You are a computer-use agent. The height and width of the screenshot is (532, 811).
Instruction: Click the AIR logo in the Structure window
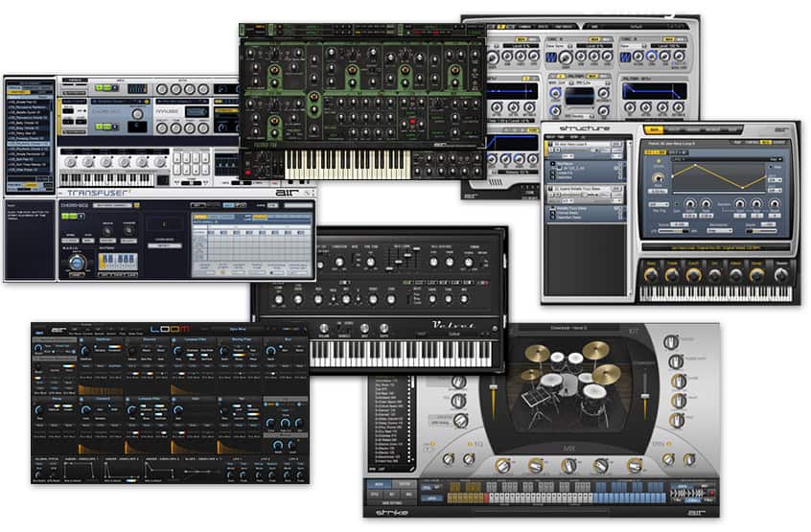tap(781, 129)
